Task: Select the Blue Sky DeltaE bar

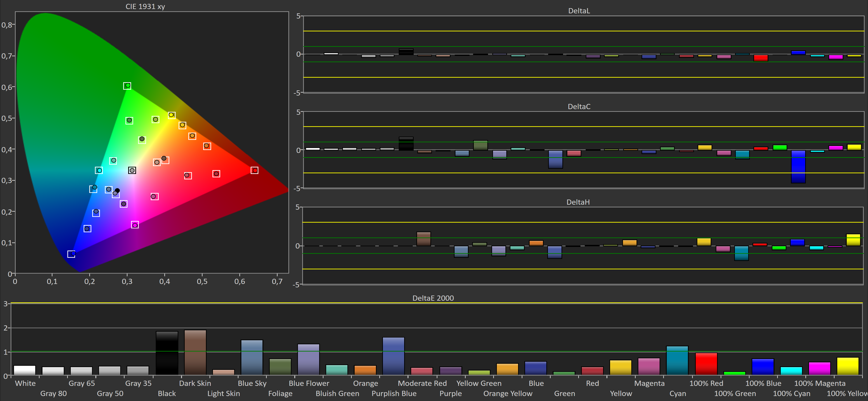Action: [x=252, y=357]
